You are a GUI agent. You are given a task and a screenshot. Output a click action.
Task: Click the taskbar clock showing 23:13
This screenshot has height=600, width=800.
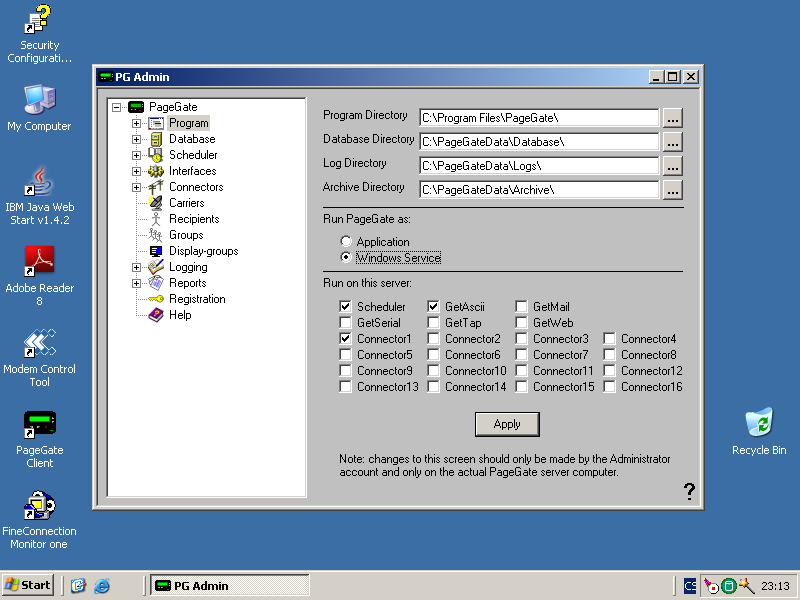click(776, 586)
